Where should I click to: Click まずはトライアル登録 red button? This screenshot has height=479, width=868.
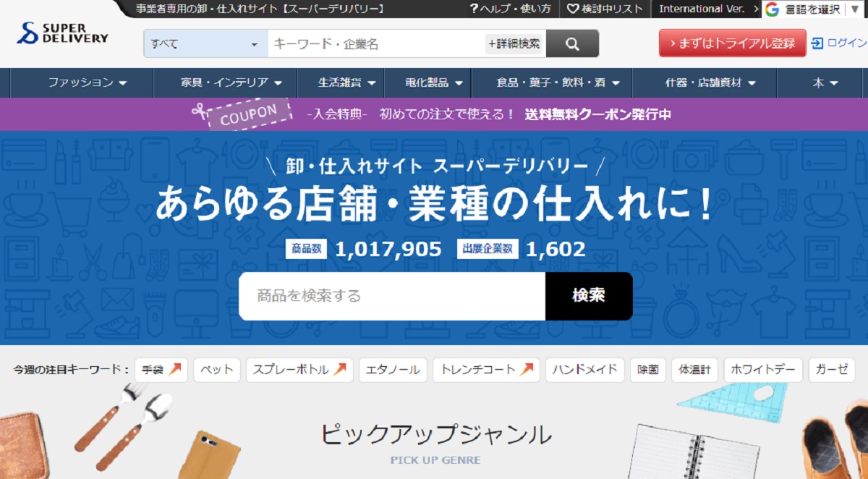pos(732,43)
